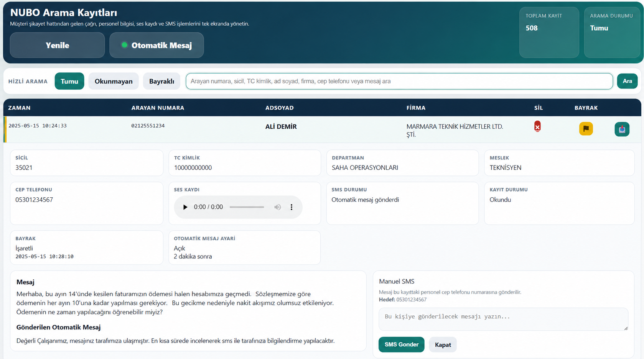Filter by Okunmayan records
This screenshot has width=644, height=359.
pyautogui.click(x=114, y=81)
